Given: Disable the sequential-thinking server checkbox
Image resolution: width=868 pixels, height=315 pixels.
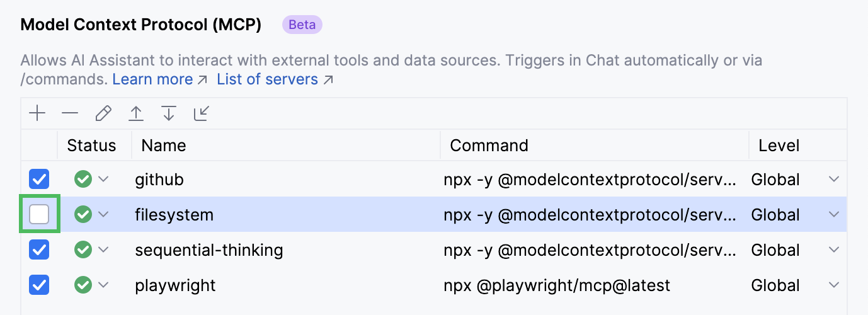Looking at the screenshot, I should point(40,250).
